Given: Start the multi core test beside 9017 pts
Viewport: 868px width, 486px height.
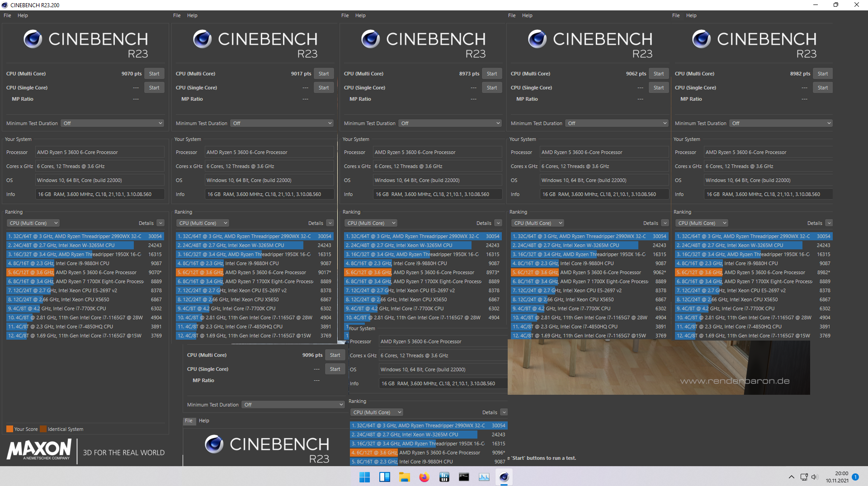Looking at the screenshot, I should 324,74.
